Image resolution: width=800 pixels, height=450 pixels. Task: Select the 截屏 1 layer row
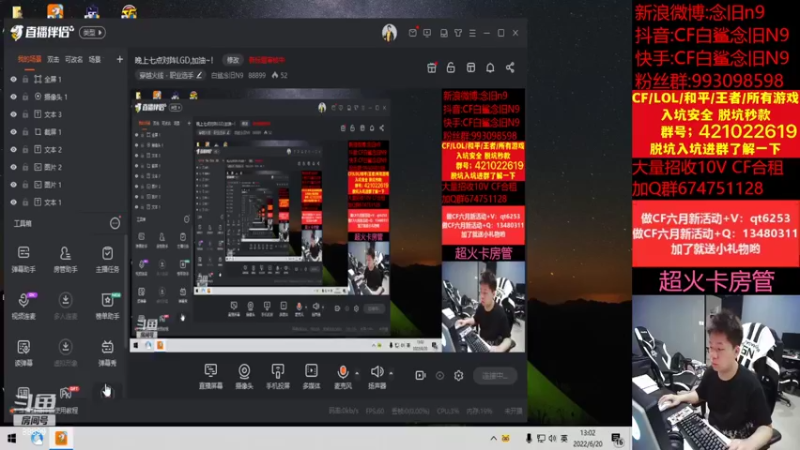64,132
